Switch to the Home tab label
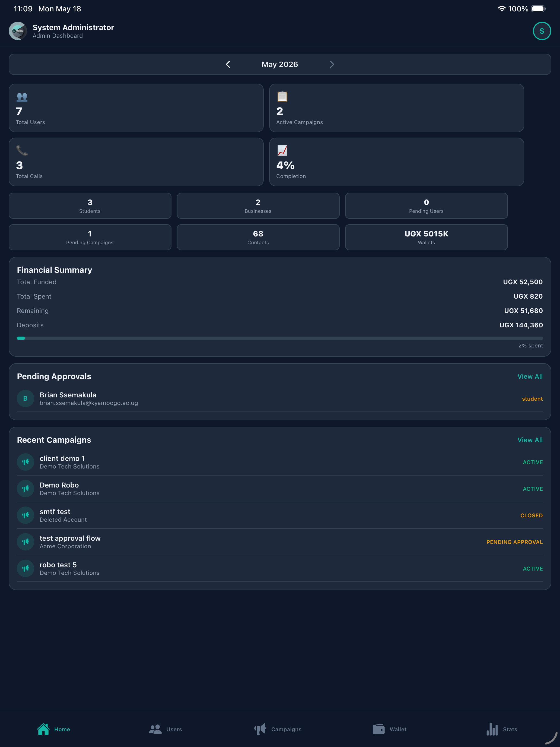Screen dimensions: 560x747 (62, 729)
